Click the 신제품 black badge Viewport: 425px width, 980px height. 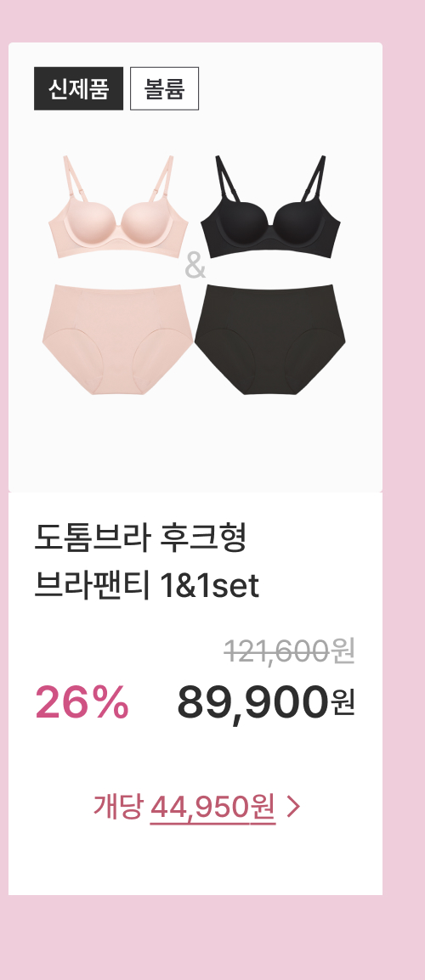tap(78, 89)
